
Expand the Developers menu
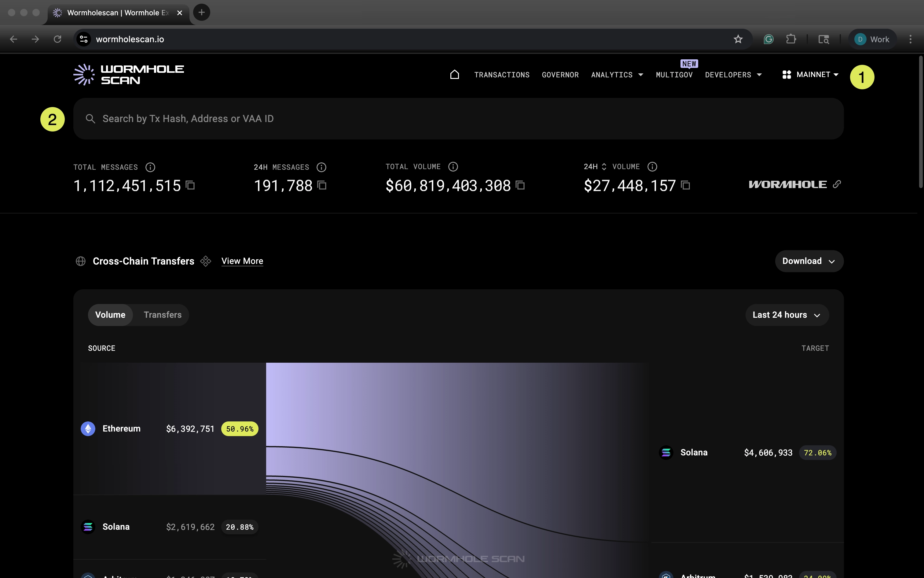click(x=733, y=75)
